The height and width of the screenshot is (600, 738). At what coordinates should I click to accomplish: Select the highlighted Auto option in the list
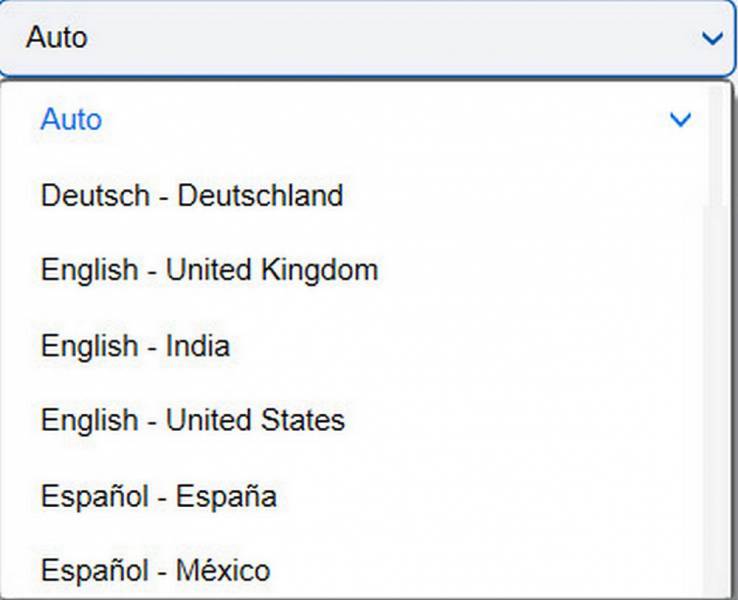click(x=72, y=120)
